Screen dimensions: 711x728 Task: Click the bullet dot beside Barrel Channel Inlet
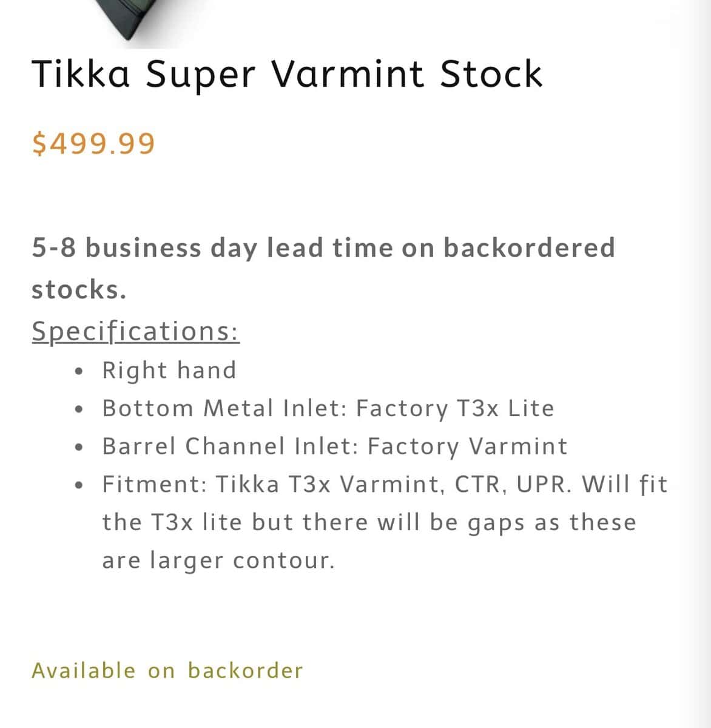click(x=78, y=447)
